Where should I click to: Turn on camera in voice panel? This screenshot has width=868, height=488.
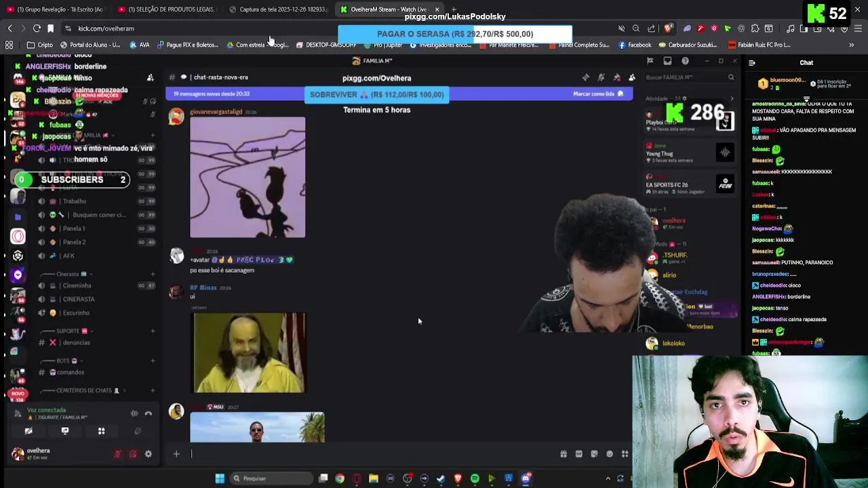28,431
